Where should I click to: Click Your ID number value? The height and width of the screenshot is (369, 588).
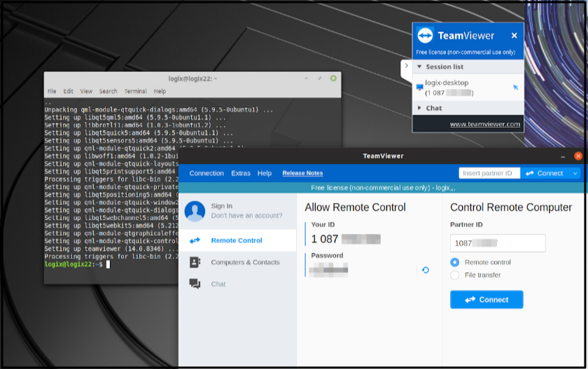[x=345, y=239]
